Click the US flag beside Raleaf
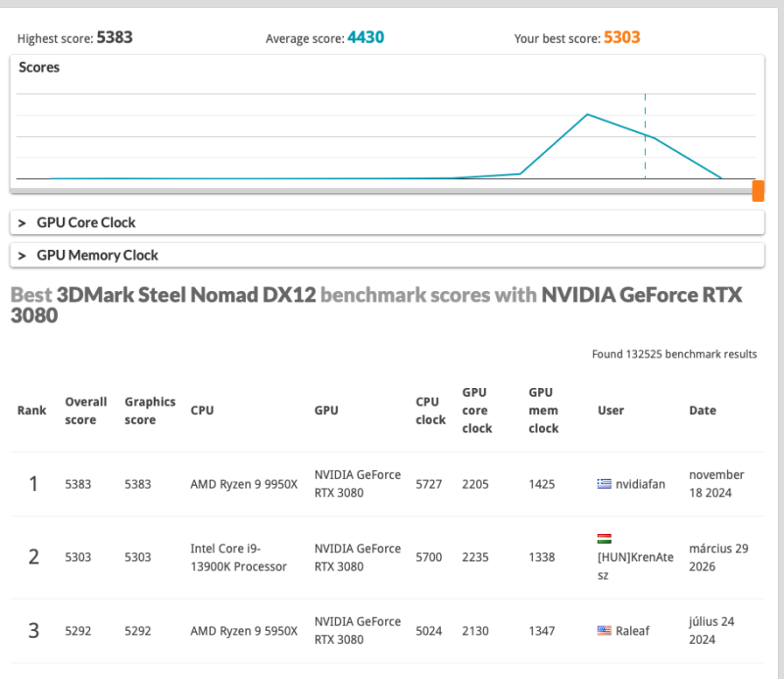Viewport: 784px width, 679px height. [605, 630]
